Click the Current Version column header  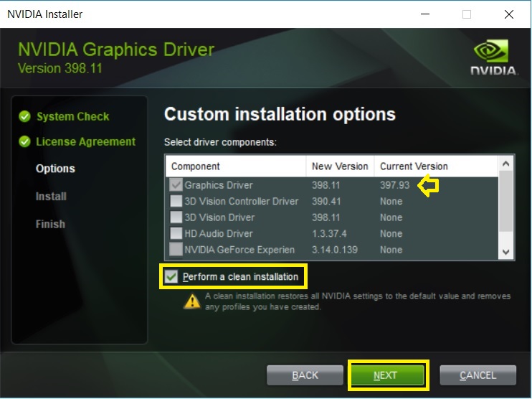click(436, 166)
